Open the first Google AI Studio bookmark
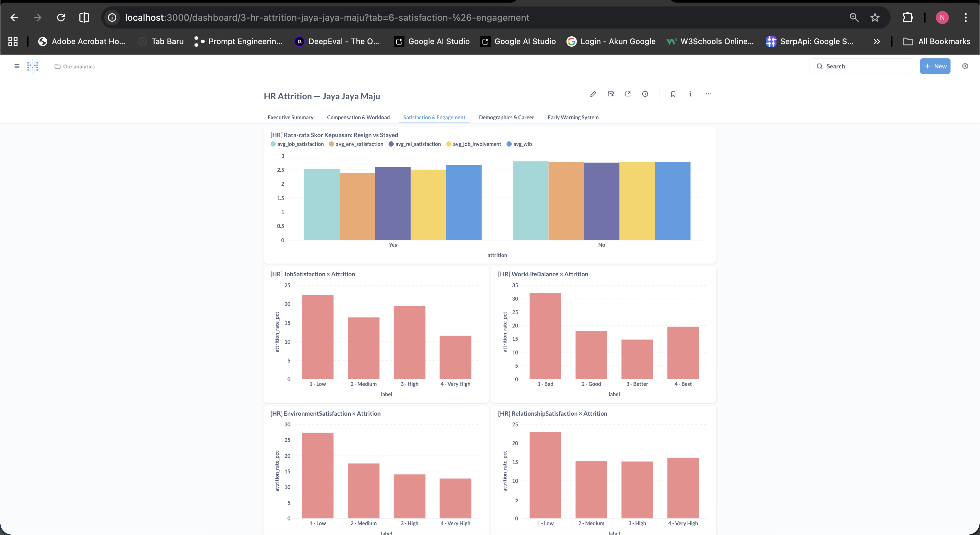The height and width of the screenshot is (535, 980). coord(432,42)
